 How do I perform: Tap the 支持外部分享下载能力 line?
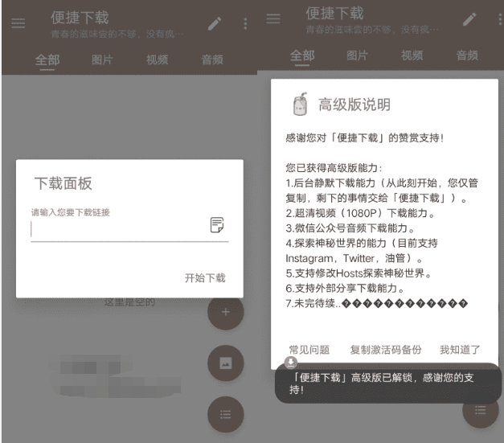[x=345, y=289]
